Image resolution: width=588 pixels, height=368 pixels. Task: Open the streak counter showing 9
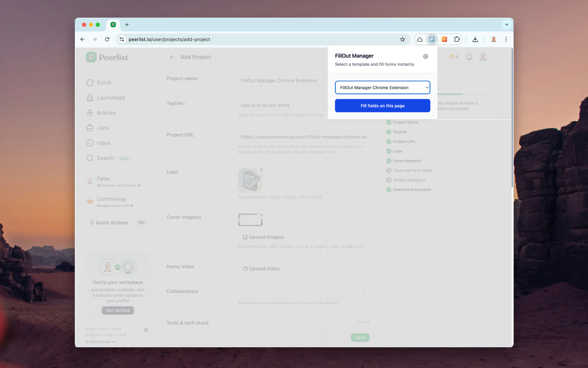coord(453,57)
